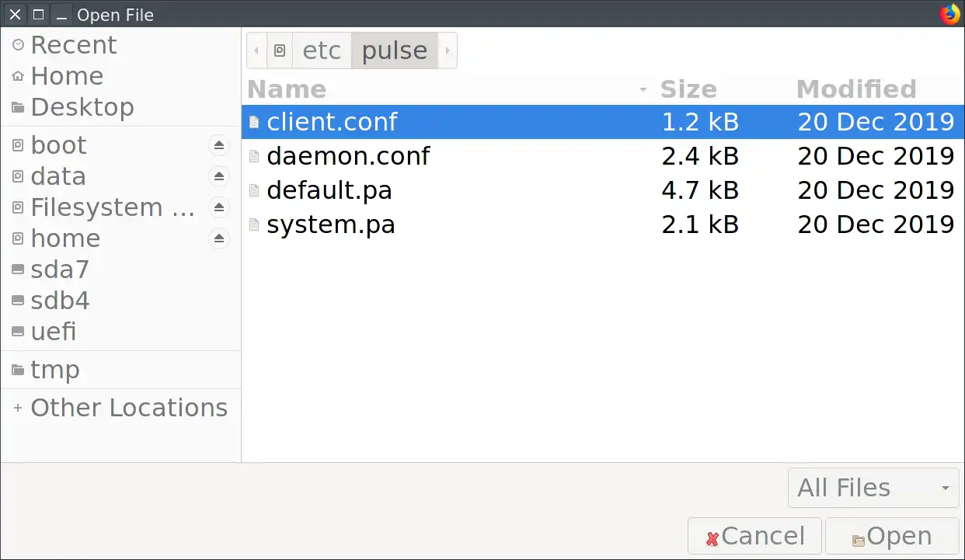Viewport: 965px width, 560px height.
Task: Select the default.pa file
Action: tap(329, 190)
